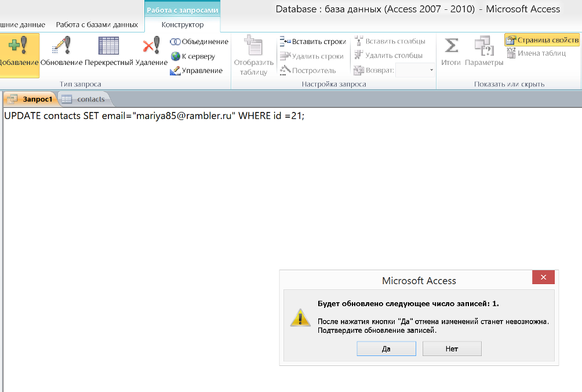The width and height of the screenshot is (582, 392).
Task: Open the Конструктор ribbon tab
Action: (183, 24)
